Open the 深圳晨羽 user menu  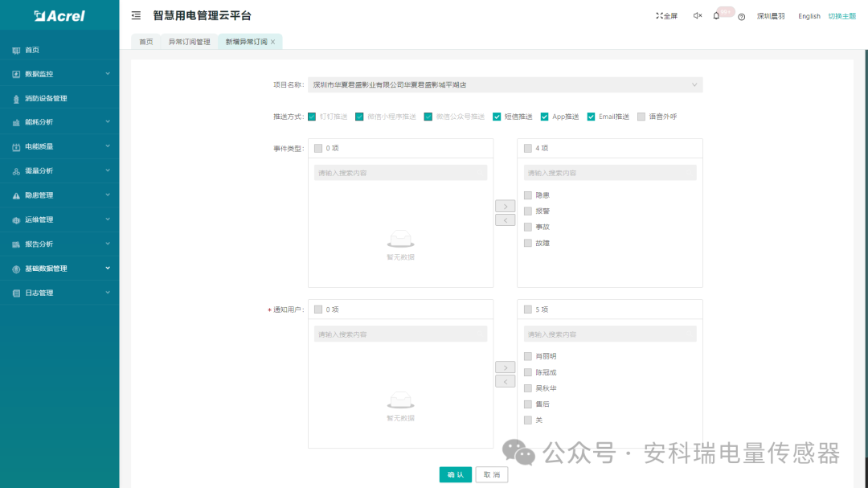[x=771, y=16]
